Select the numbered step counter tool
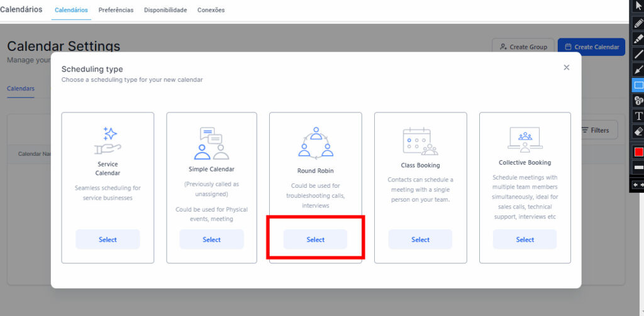This screenshot has width=644, height=316. click(x=638, y=101)
